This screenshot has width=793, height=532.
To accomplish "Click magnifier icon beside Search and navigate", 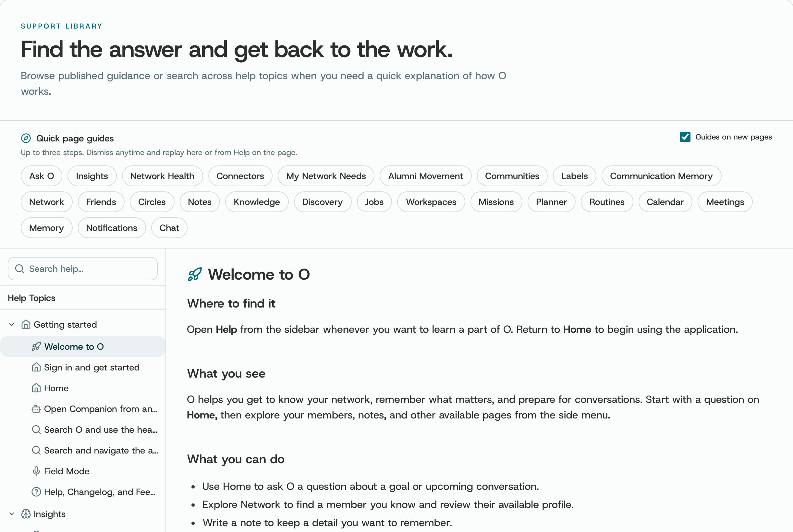I will [x=36, y=450].
